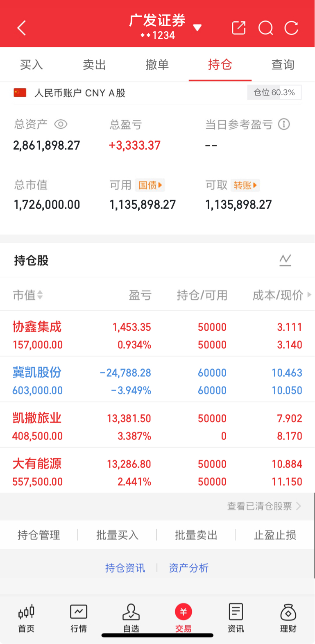Viewport: 315px width, 644px height.
Task: Open the 大有能源 holding row
Action: 157,471
